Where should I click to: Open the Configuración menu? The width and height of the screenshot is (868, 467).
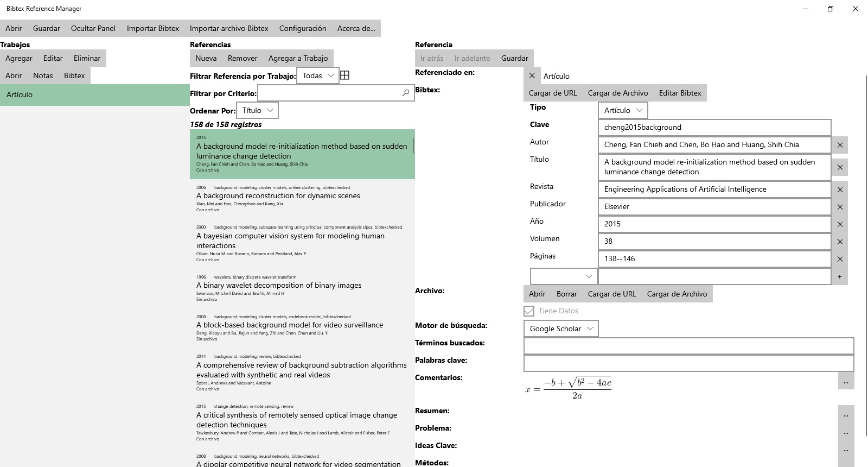point(303,28)
